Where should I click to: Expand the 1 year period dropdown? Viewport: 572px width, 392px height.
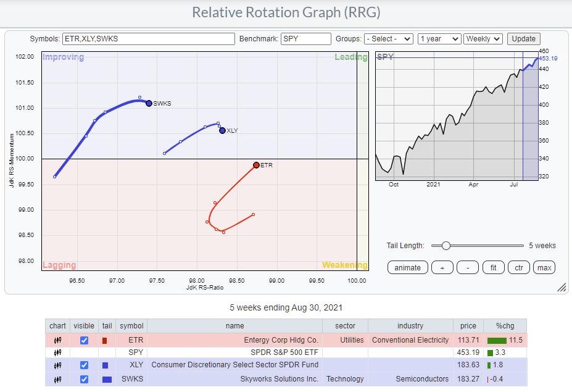pos(439,39)
